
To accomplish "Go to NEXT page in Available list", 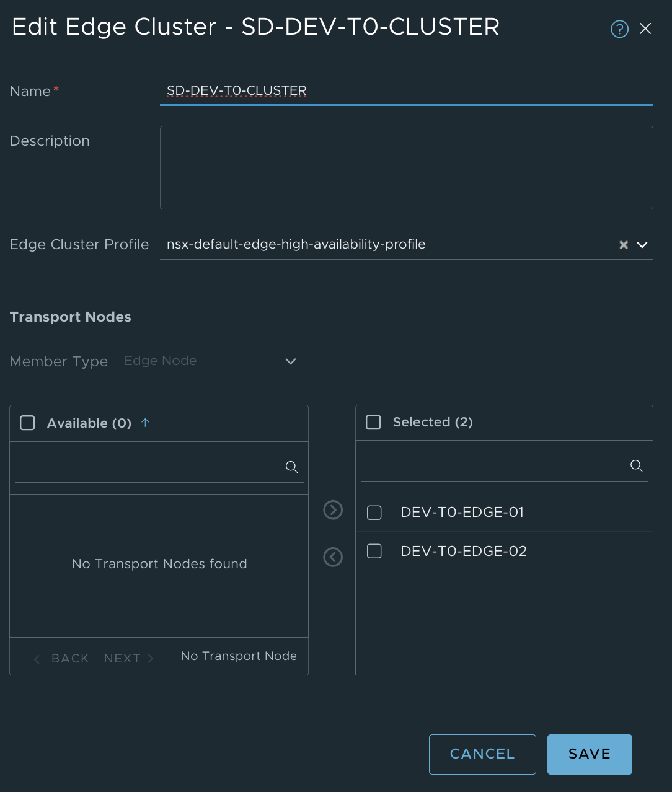I will (x=128, y=658).
